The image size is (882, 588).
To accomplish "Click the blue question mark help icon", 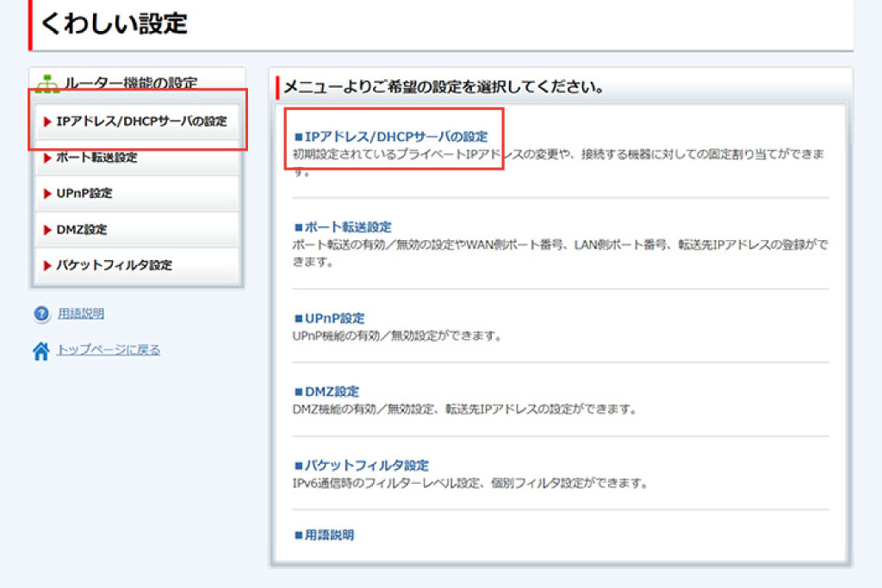I will click(x=41, y=314).
